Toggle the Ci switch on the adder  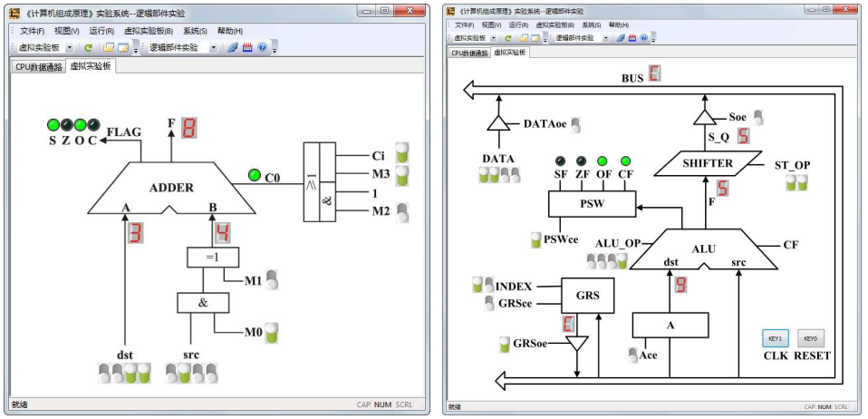[x=401, y=151]
